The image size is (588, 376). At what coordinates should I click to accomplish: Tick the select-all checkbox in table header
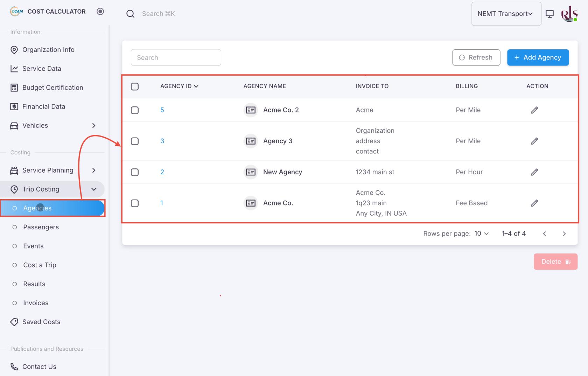pos(135,86)
